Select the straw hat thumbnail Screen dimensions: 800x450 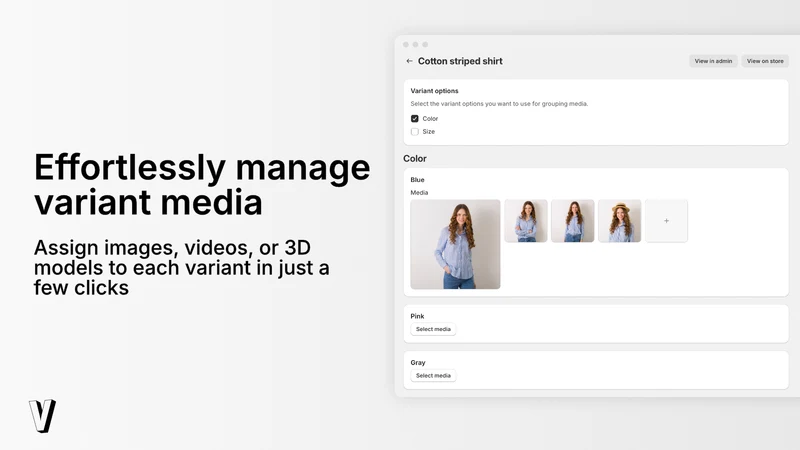(x=619, y=221)
